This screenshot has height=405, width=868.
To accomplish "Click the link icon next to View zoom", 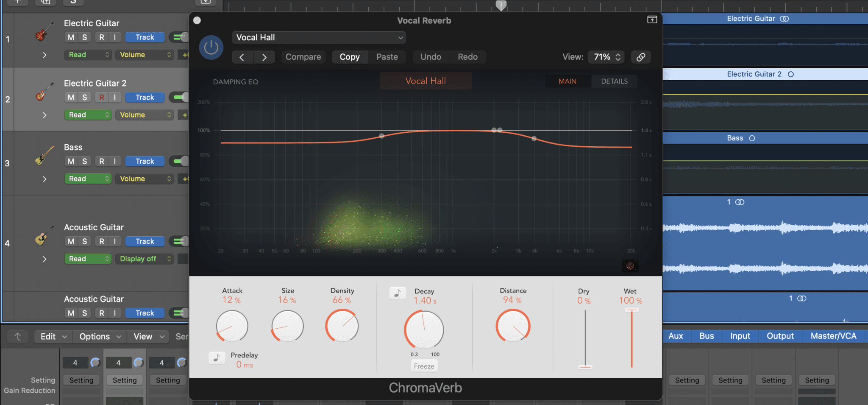I will pyautogui.click(x=641, y=57).
